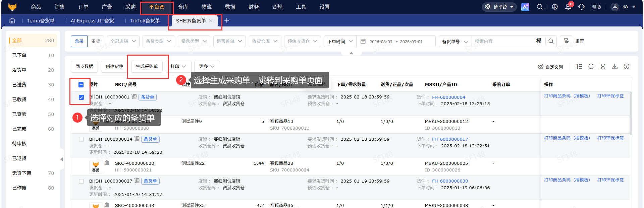Click the 生成采购单 button
Screen dimensions: 644x208
tap(147, 67)
